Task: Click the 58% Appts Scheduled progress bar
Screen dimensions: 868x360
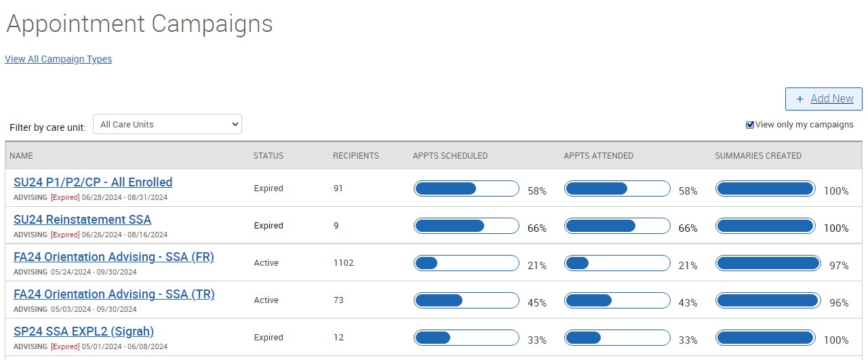Action: point(466,188)
